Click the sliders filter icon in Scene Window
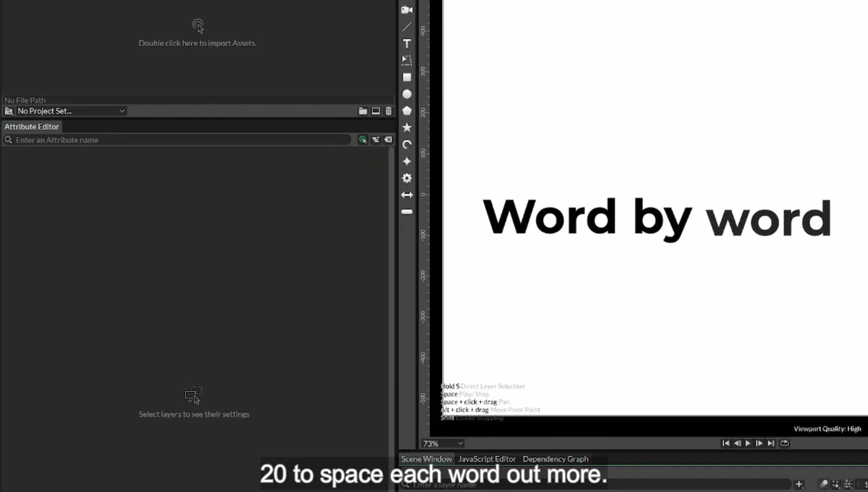The height and width of the screenshot is (492, 868). [x=848, y=484]
